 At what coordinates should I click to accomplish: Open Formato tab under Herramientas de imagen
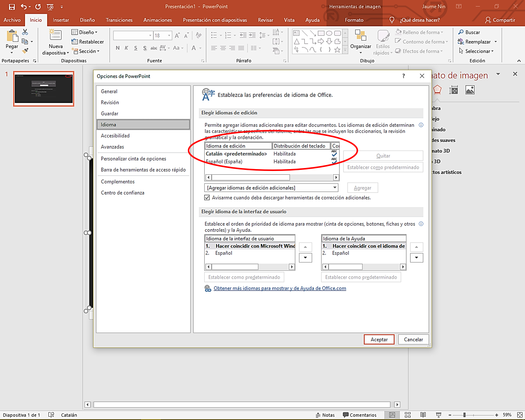tap(354, 20)
